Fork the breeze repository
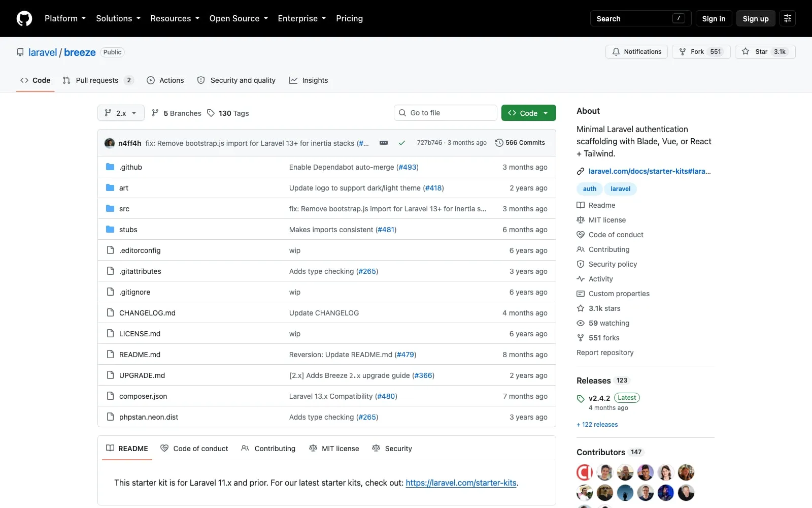The width and height of the screenshot is (812, 508). [701, 52]
